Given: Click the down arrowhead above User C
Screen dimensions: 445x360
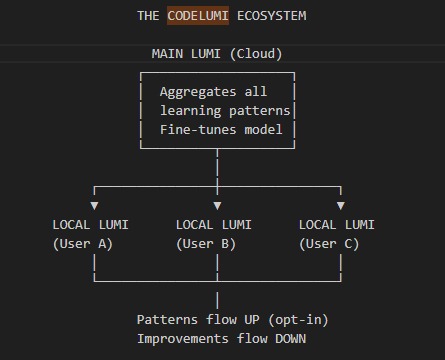Looking at the screenshot, I should click(341, 206).
